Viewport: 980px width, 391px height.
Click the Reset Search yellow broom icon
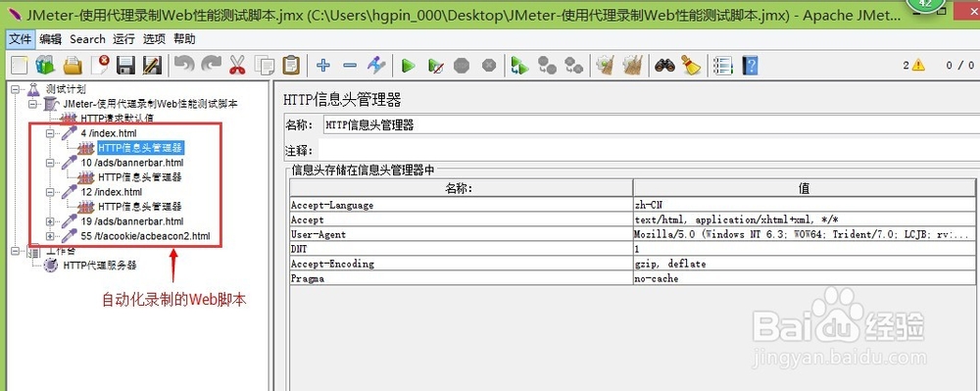pyautogui.click(x=691, y=65)
